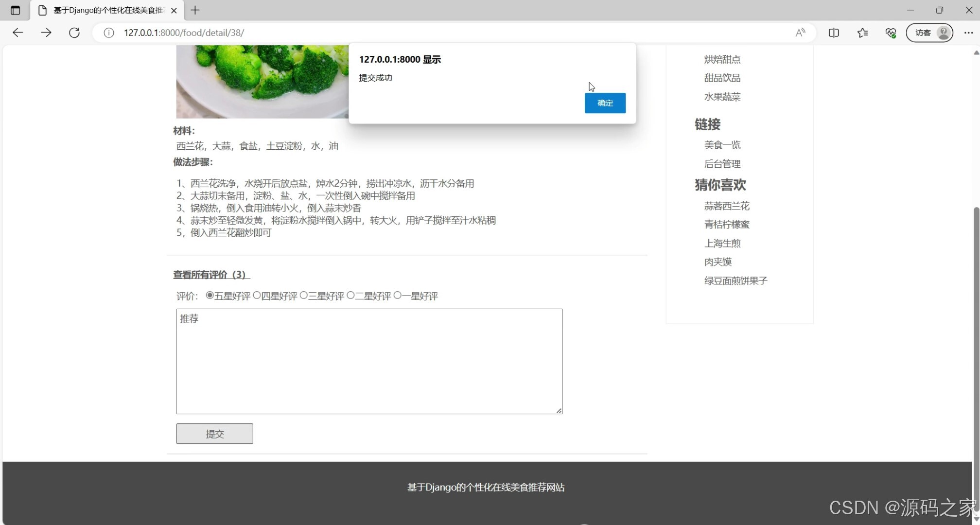Add this page to favorites via star icon
Image resolution: width=980 pixels, height=525 pixels.
coord(862,33)
